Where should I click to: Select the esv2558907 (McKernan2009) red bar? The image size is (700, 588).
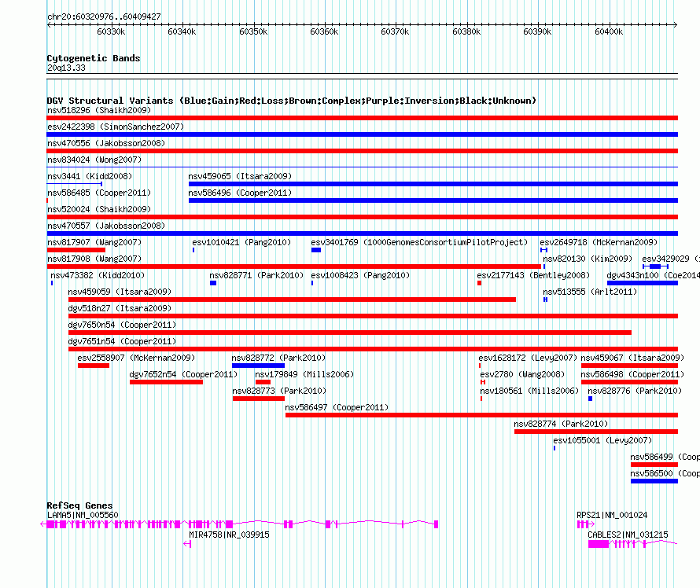94,366
